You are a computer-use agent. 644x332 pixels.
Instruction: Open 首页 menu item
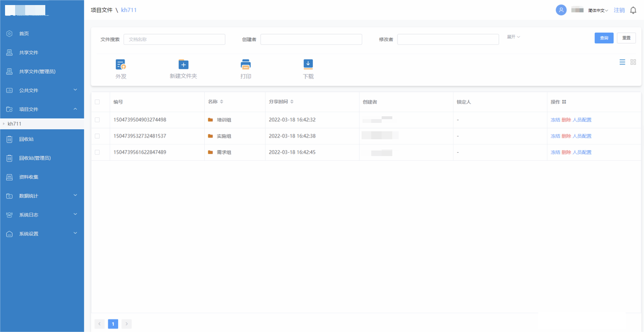pyautogui.click(x=24, y=33)
